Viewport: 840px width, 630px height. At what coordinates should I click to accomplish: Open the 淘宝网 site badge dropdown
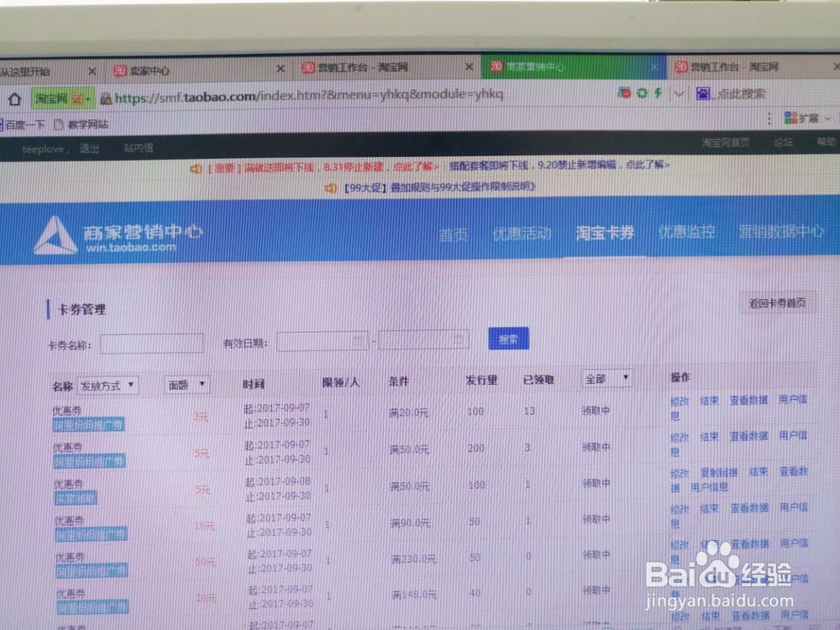pos(62,98)
